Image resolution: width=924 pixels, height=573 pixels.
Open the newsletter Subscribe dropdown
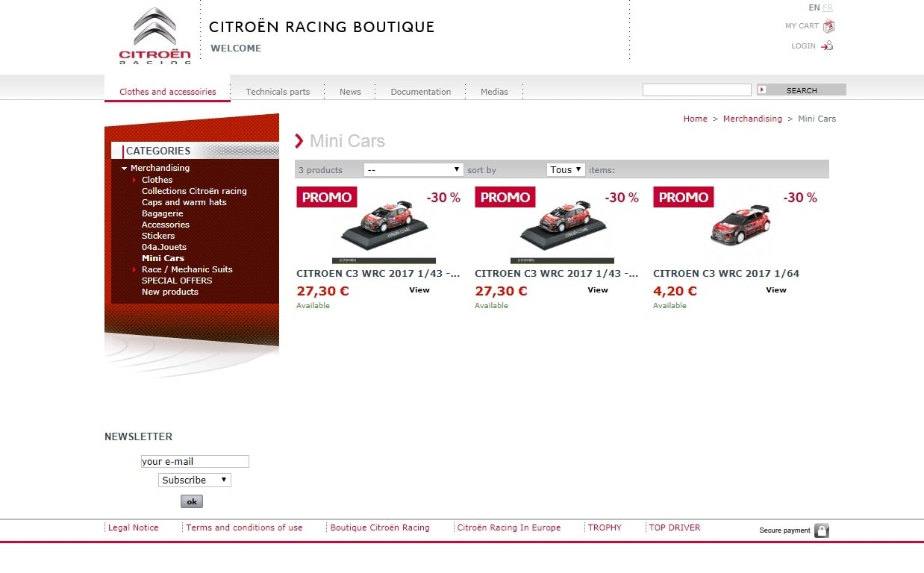tap(195, 480)
